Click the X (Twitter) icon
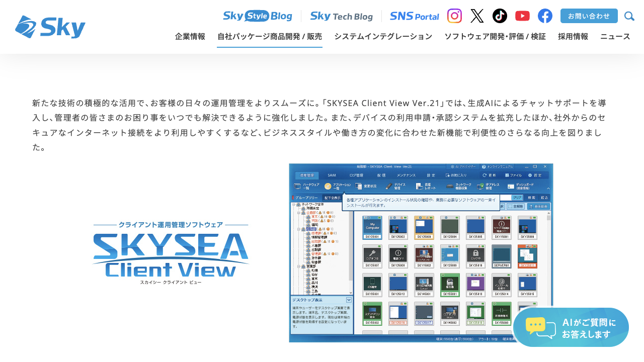644x362 pixels. click(x=477, y=16)
